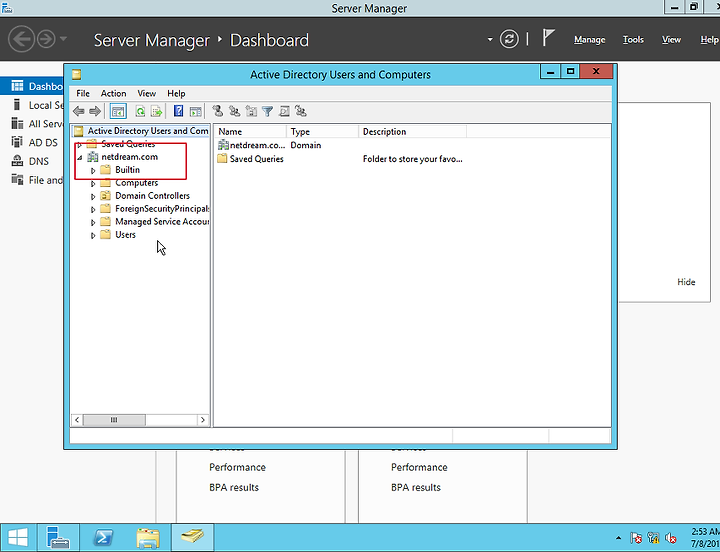This screenshot has width=720, height=552.
Task: Click Create new organizational unit icon
Action: (251, 111)
